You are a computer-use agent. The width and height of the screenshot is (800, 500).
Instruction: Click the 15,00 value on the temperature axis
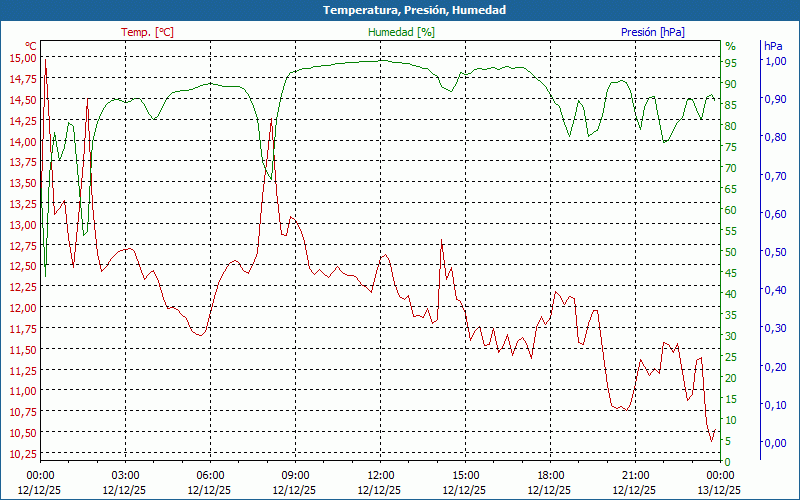click(21, 58)
